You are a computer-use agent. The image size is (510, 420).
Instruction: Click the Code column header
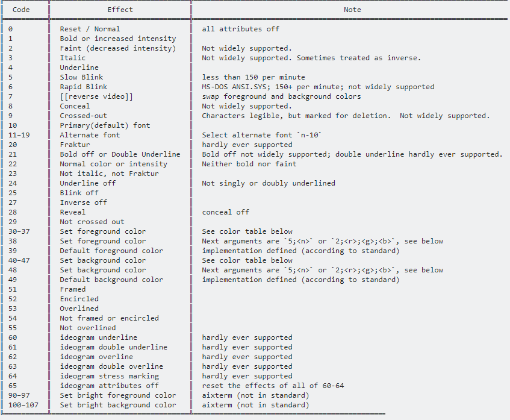[x=21, y=10]
